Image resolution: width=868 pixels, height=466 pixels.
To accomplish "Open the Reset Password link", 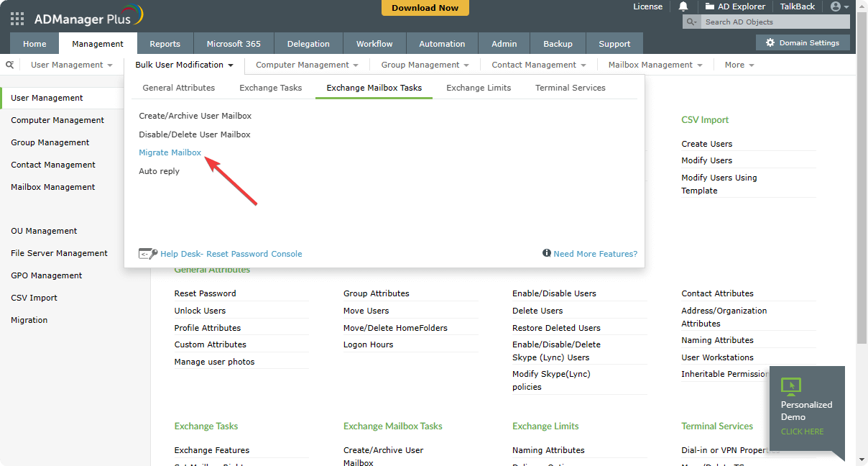I will tap(206, 293).
